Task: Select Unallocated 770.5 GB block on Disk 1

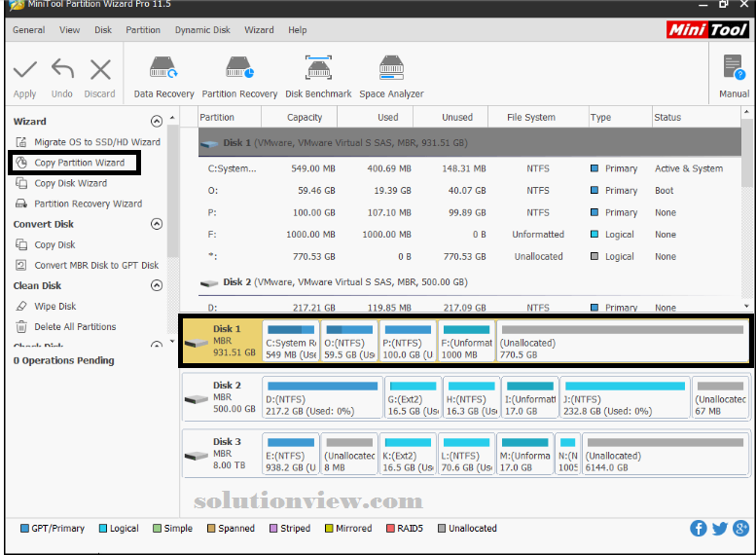Action: tap(623, 342)
